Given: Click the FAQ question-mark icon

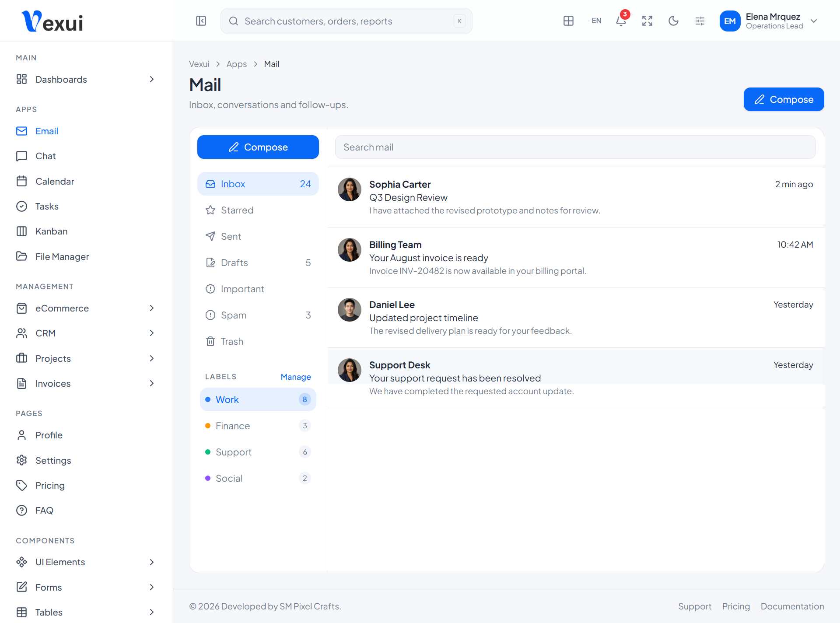Looking at the screenshot, I should click(21, 510).
